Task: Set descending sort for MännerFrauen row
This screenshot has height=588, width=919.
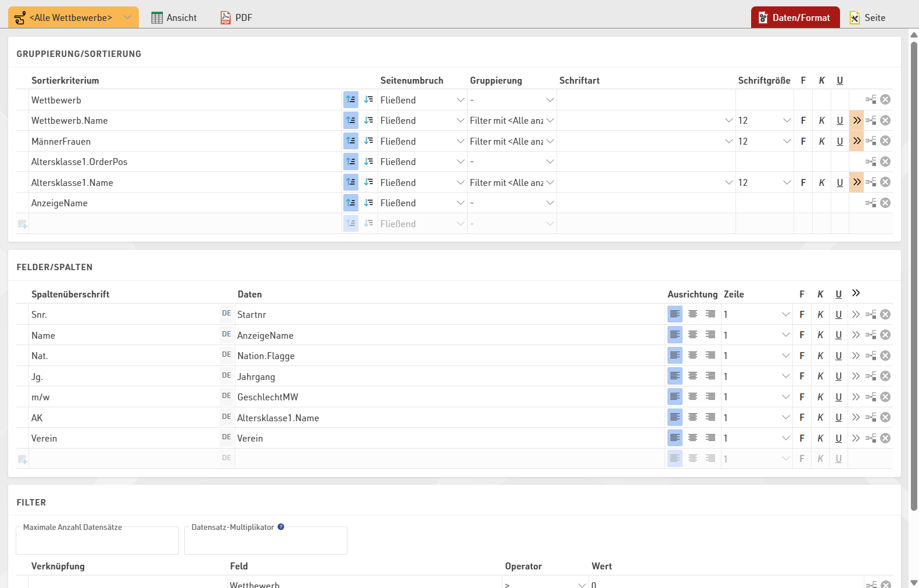Action: pos(368,141)
